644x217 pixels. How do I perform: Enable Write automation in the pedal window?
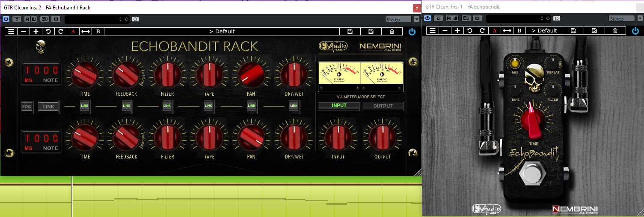coord(455,18)
